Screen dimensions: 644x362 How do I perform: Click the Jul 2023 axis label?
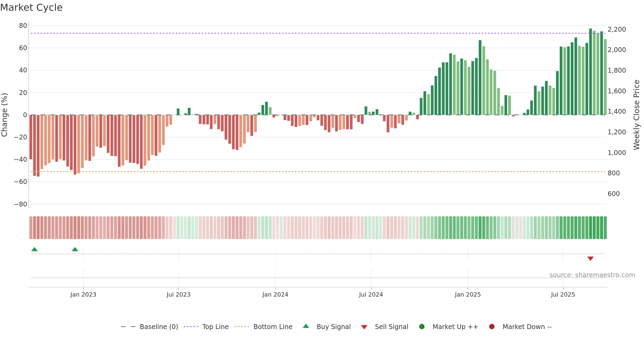[x=178, y=294]
